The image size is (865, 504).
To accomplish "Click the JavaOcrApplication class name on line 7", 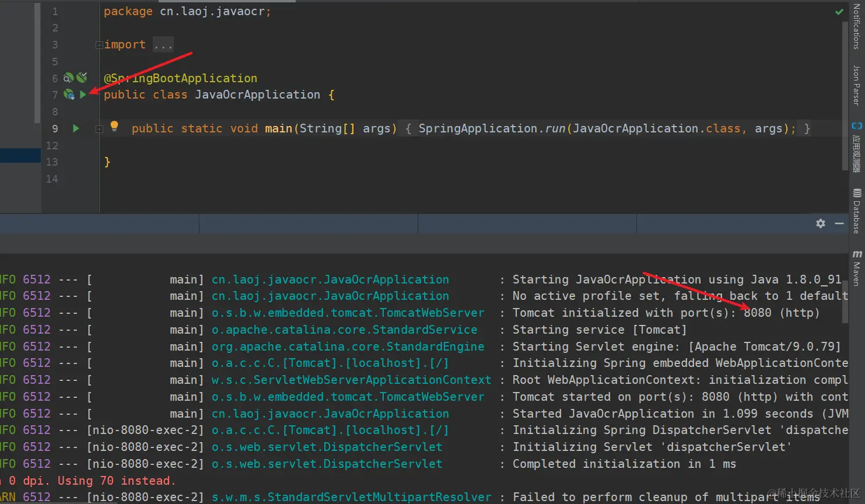I will (257, 94).
